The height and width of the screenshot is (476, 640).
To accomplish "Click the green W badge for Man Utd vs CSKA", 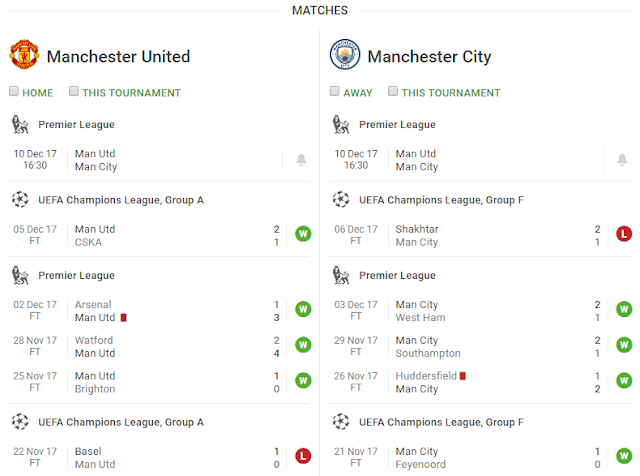I will tap(302, 235).
